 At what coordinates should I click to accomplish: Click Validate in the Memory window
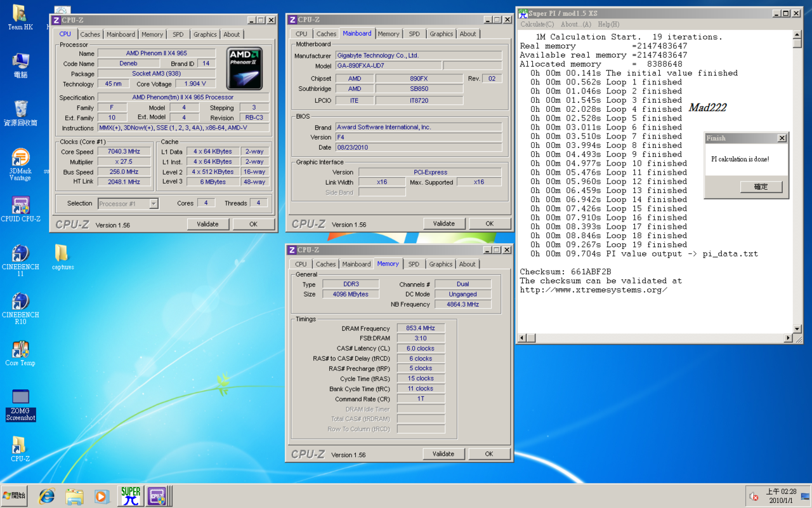pyautogui.click(x=443, y=454)
